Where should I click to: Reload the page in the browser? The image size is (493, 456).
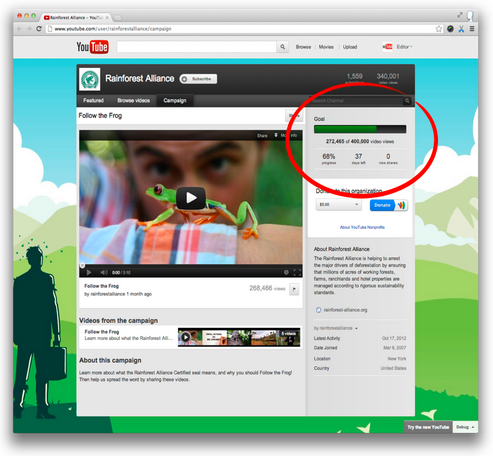coord(39,29)
